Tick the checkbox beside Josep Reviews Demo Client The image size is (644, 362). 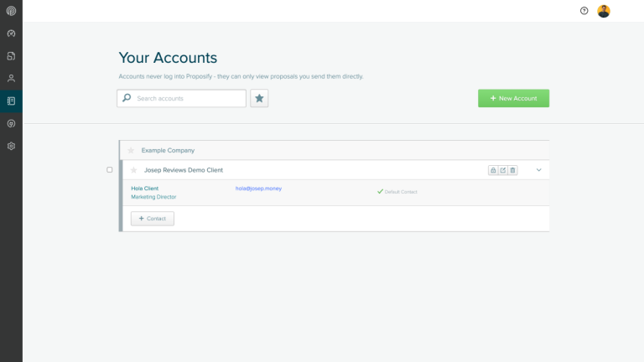click(109, 169)
